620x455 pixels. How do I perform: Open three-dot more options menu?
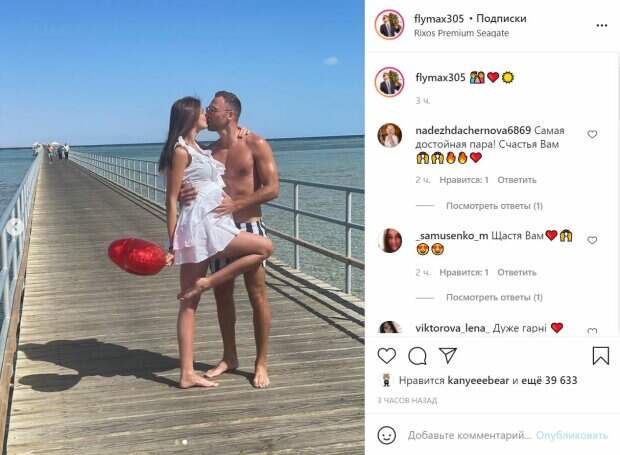coord(601,26)
